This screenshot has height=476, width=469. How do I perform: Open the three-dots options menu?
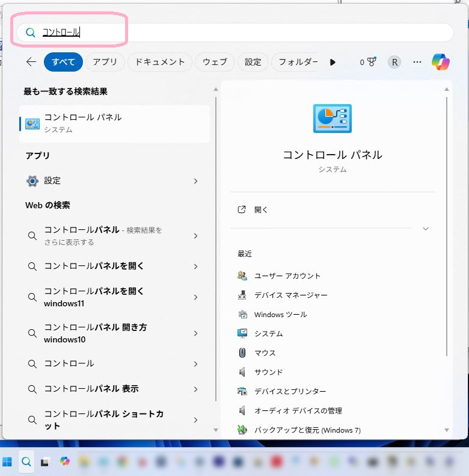pyautogui.click(x=417, y=62)
